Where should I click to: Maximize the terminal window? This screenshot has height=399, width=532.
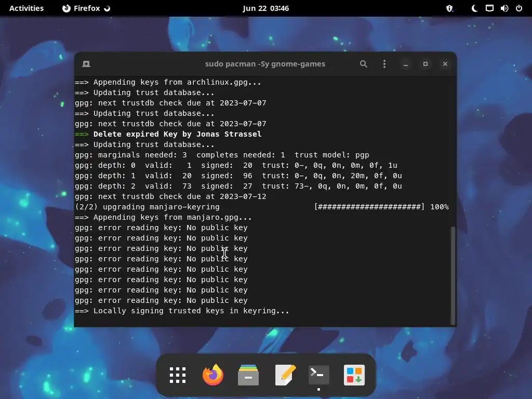[425, 64]
